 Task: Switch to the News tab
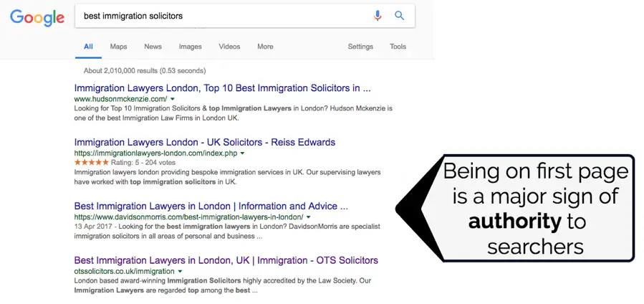(153, 47)
